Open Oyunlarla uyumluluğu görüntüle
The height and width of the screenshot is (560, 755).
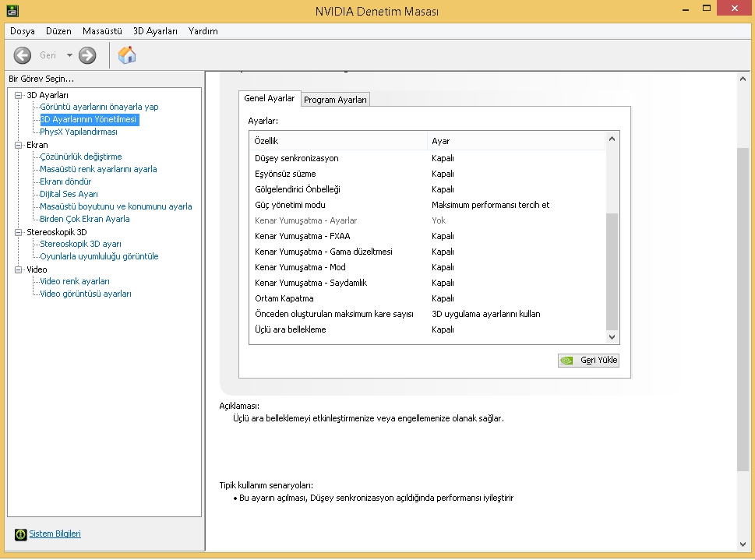point(99,257)
